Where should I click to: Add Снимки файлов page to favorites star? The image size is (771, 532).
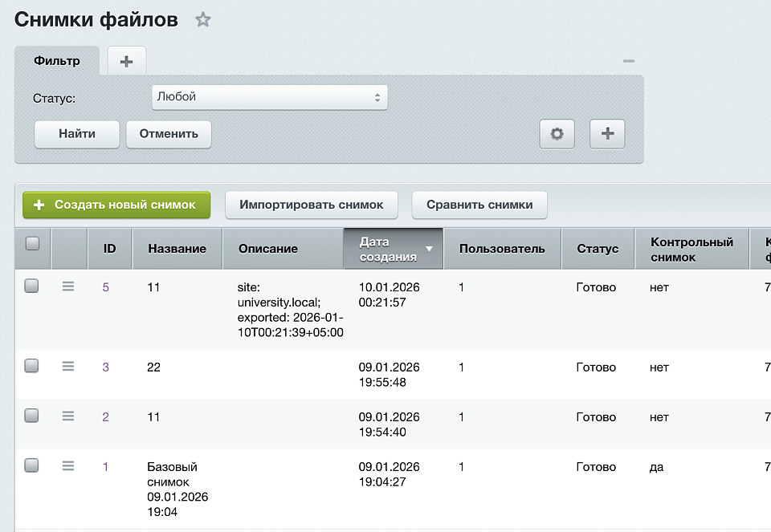[x=202, y=19]
